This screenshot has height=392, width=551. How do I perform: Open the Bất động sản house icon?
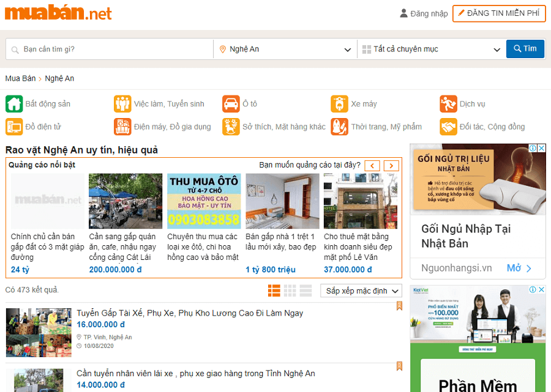14,104
